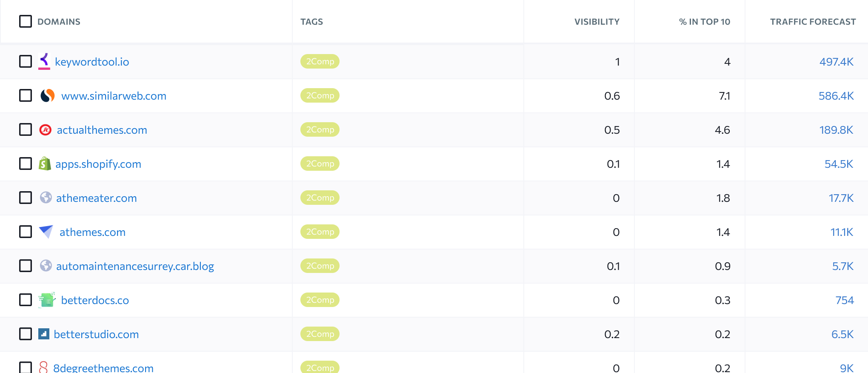Open the athemes.com domain link
Image resolution: width=868 pixels, height=373 pixels.
(92, 232)
